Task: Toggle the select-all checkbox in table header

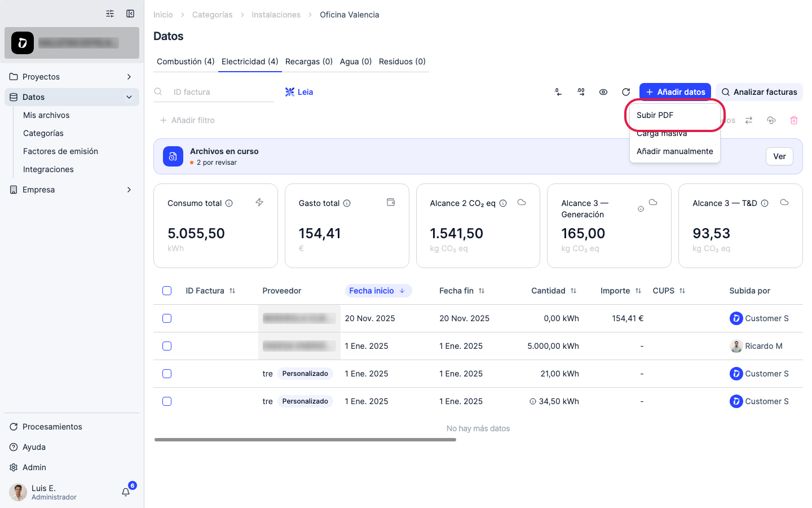Action: (x=167, y=291)
